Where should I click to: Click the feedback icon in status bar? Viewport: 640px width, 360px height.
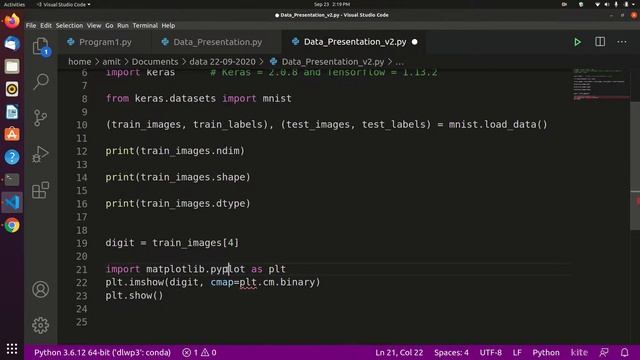(x=604, y=352)
